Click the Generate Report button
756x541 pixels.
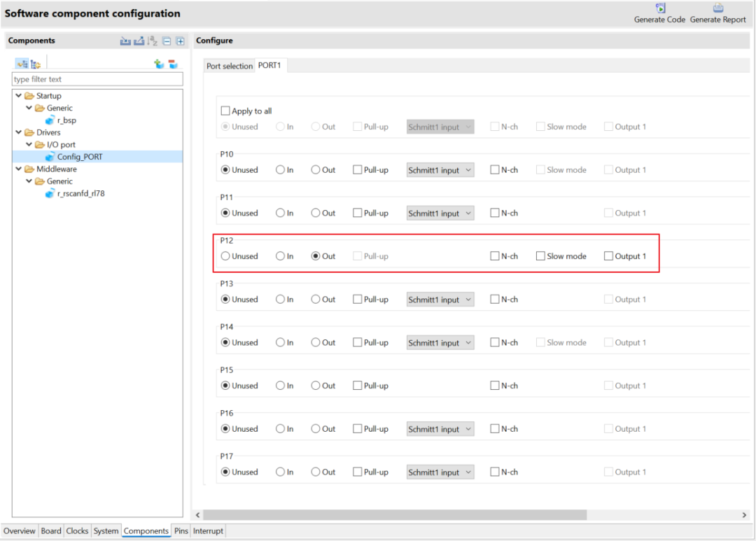tap(718, 13)
